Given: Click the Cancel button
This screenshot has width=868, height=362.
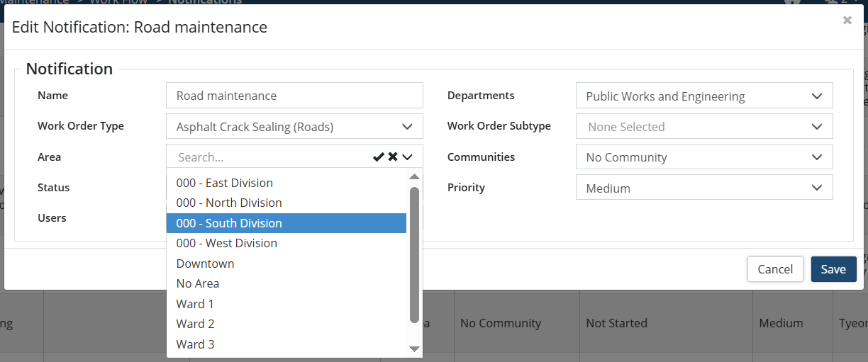Looking at the screenshot, I should [x=774, y=269].
